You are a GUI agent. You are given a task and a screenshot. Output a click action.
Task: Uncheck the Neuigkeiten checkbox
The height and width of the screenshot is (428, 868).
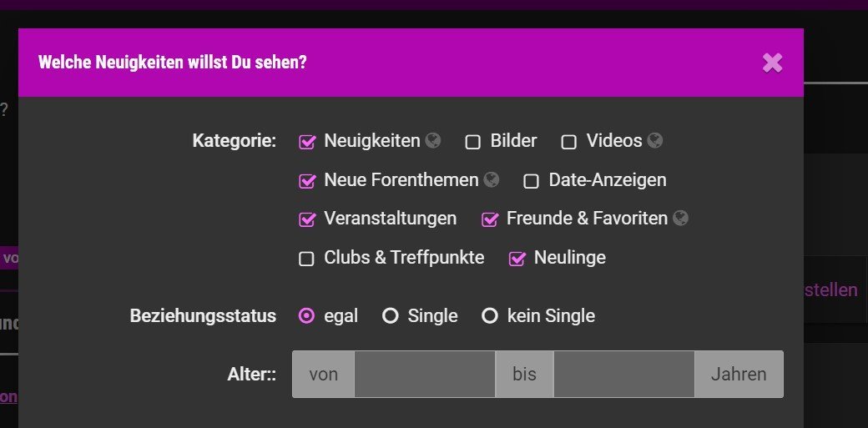click(x=307, y=142)
